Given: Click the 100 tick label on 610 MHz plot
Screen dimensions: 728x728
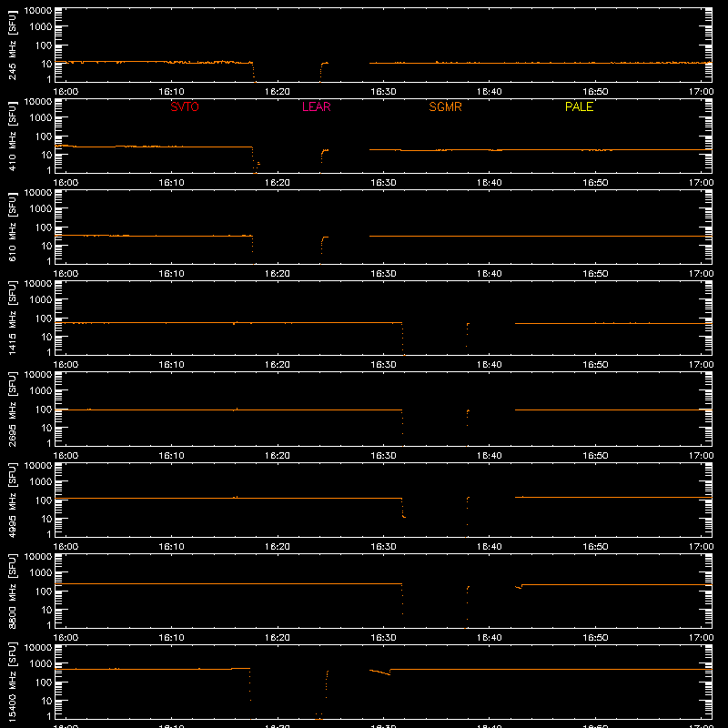Looking at the screenshot, I should pos(44,227).
